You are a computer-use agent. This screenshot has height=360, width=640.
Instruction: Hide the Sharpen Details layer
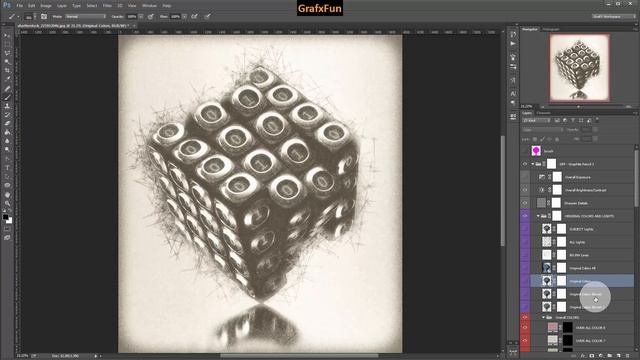click(x=525, y=203)
